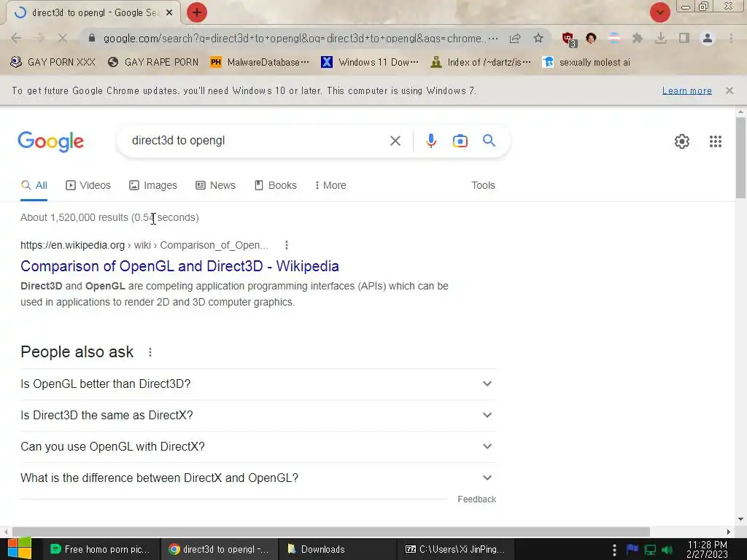
Task: Open 'Comparison of OpenGL and Direct3D - Wikipedia' result
Action: 179,266
